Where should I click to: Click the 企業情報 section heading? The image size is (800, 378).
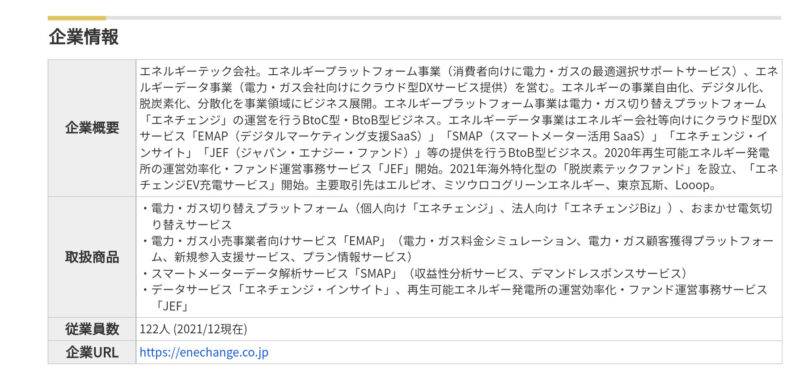pyautogui.click(x=84, y=37)
